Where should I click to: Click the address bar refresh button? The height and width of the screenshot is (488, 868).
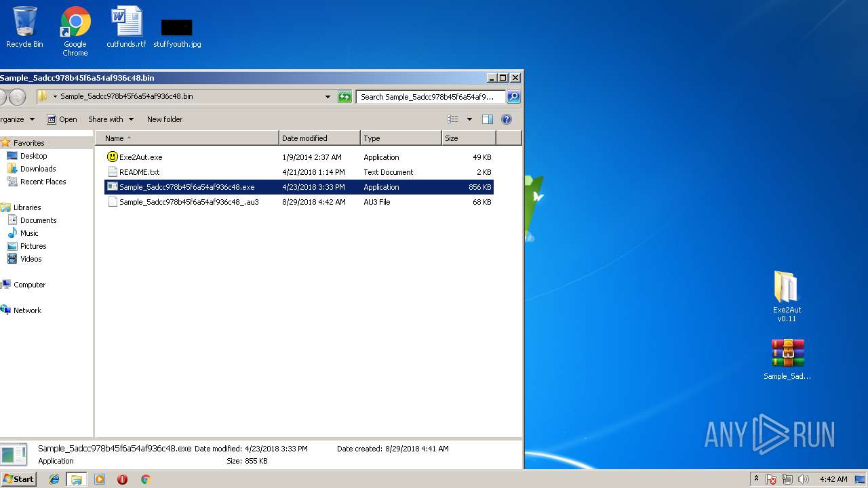click(344, 97)
